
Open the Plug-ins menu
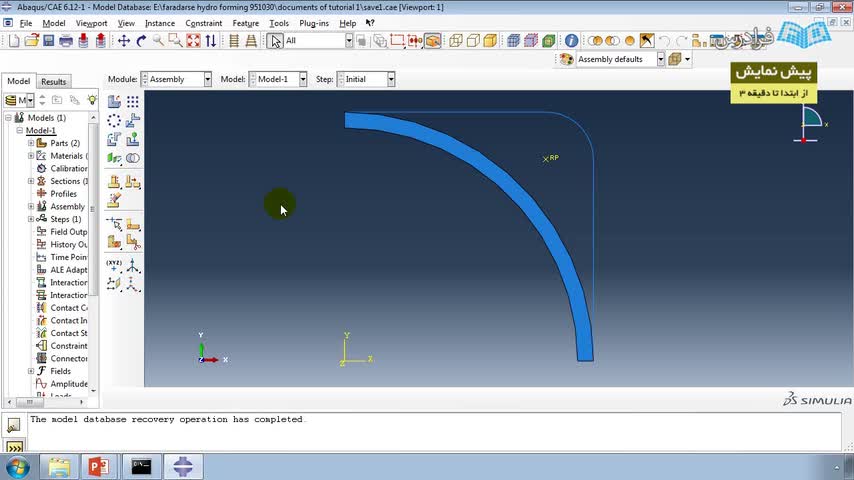[x=314, y=23]
